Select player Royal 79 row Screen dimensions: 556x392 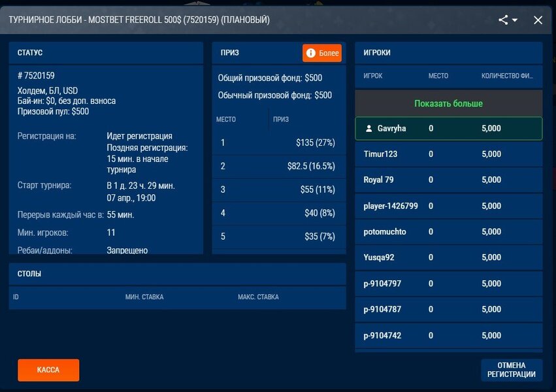pos(448,180)
